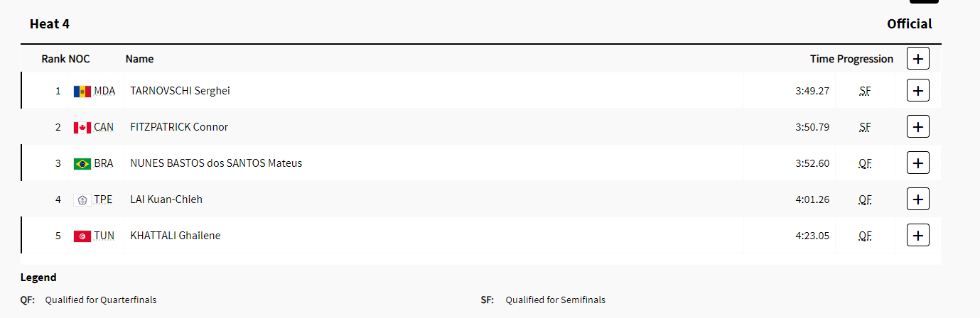Viewport: 980px width, 318px height.
Task: Open athlete FITZPATRICK Connor's name
Action: tap(179, 127)
